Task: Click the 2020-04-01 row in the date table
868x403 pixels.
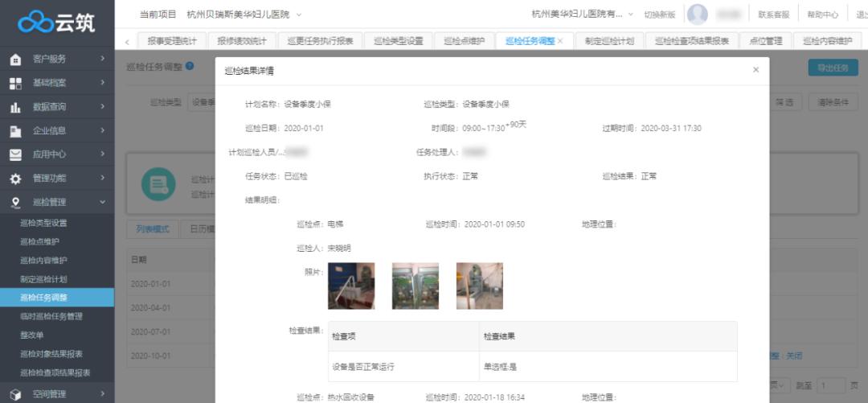Action: point(171,307)
